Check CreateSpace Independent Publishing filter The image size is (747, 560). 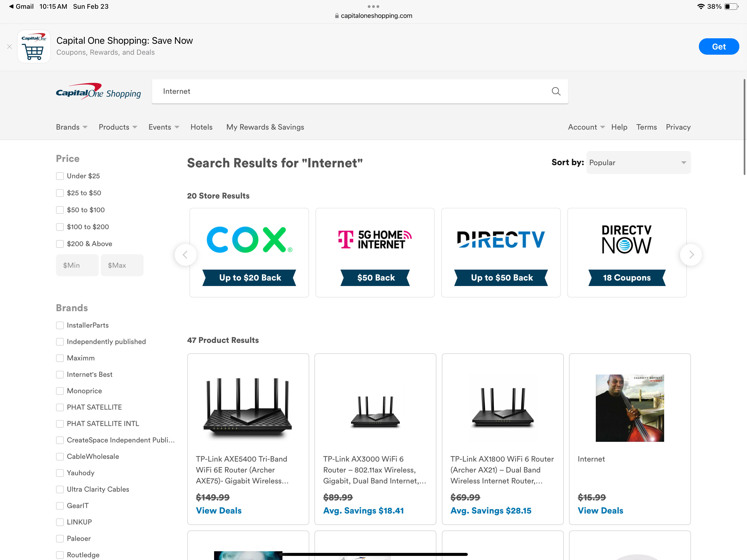(x=60, y=440)
